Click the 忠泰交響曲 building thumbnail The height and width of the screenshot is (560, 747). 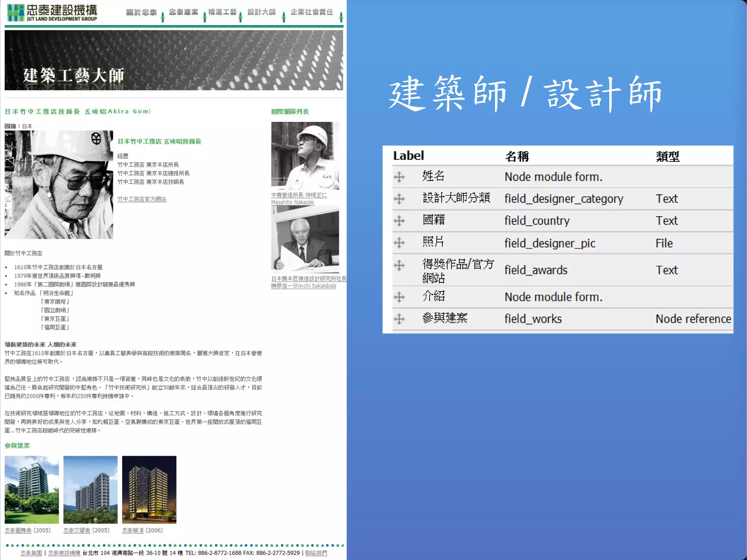[90, 490]
